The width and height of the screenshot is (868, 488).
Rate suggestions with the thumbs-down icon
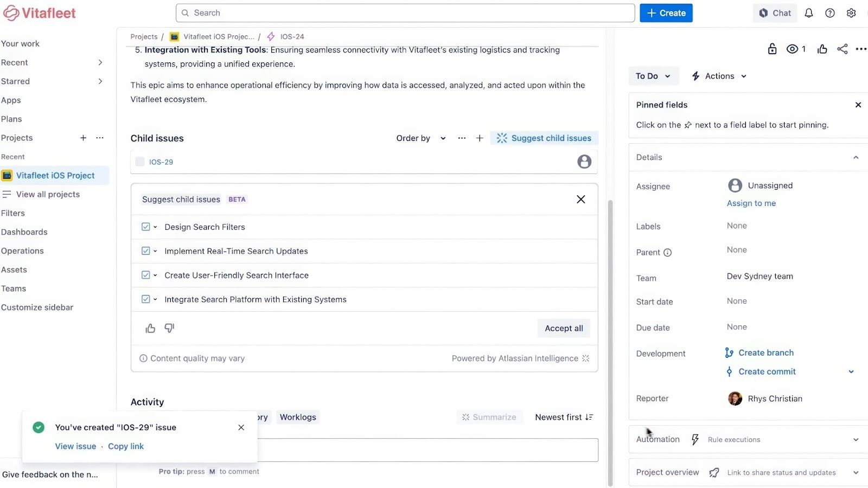pos(169,328)
